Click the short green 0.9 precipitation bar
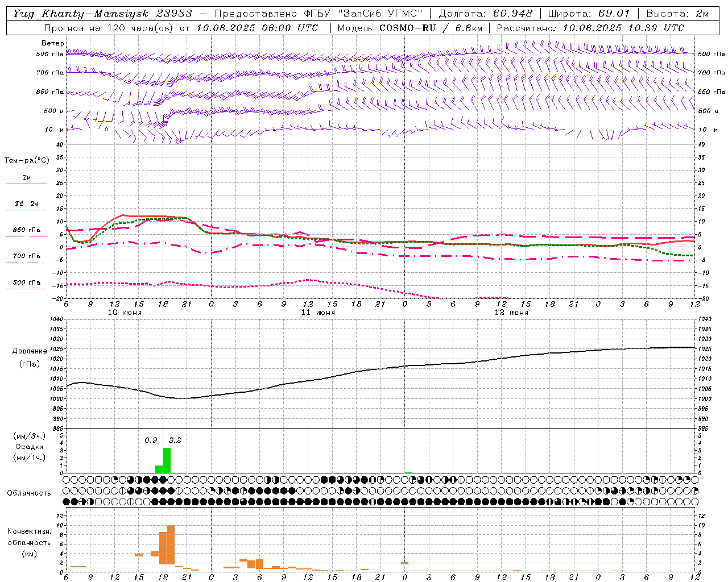728x582 pixels. 159,469
